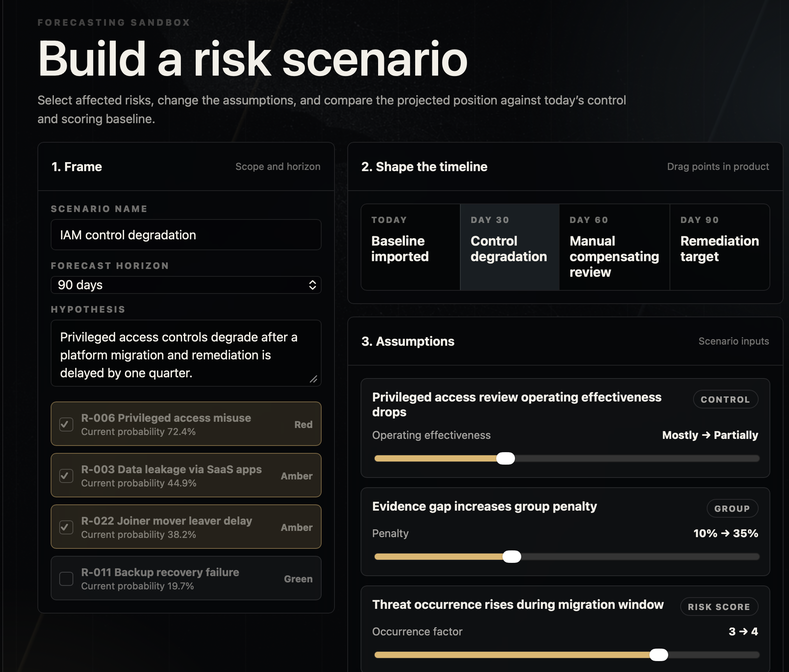
Task: Click the Green status on R-011 row
Action: click(x=298, y=579)
